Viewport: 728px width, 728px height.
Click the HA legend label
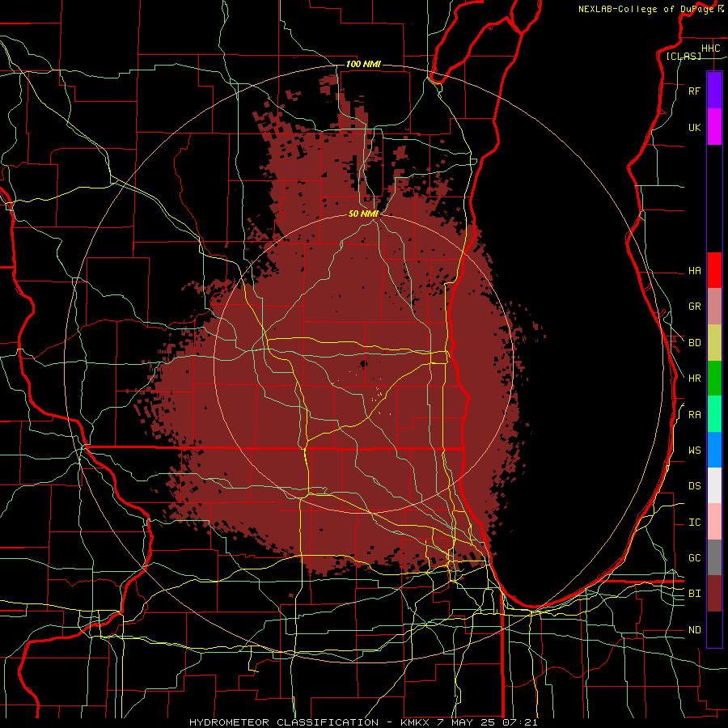click(694, 270)
